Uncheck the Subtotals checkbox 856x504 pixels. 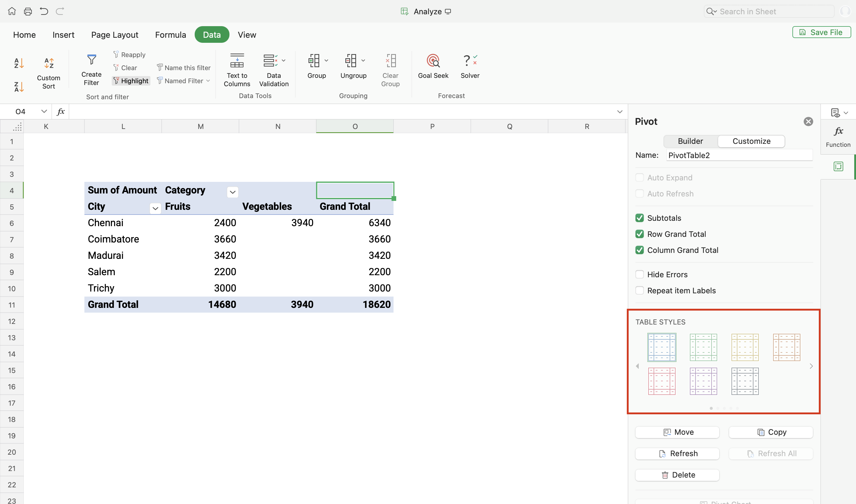pos(640,218)
